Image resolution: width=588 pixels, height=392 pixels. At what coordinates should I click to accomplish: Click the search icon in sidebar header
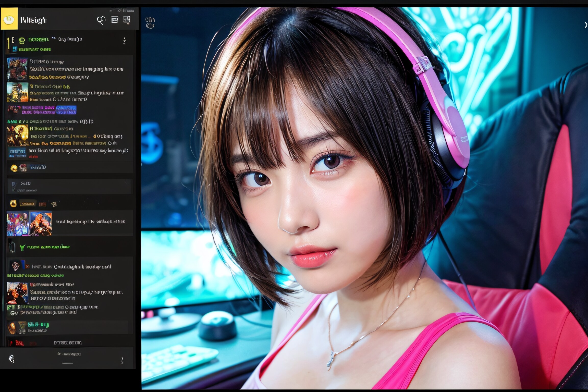[101, 20]
